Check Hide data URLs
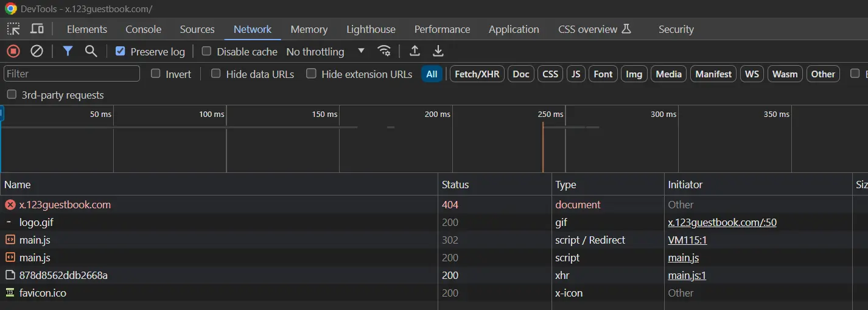Screen dimensions: 868x310 click(215, 74)
